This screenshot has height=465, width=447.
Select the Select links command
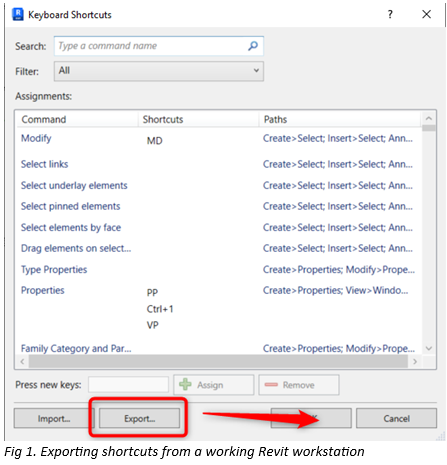pos(44,164)
